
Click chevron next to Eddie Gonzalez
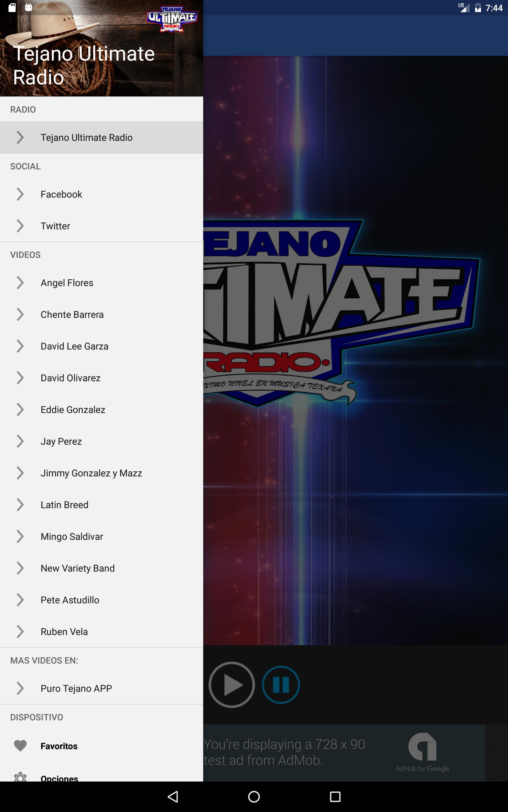tap(20, 410)
